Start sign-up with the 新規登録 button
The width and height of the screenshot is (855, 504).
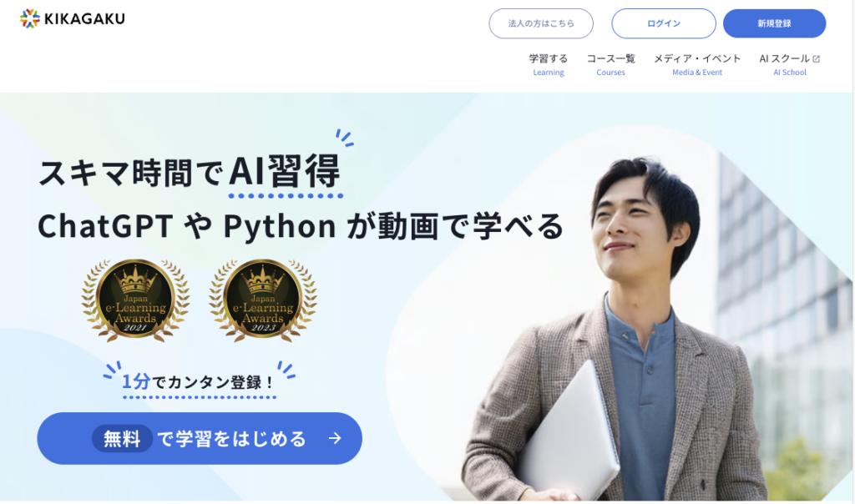click(774, 23)
